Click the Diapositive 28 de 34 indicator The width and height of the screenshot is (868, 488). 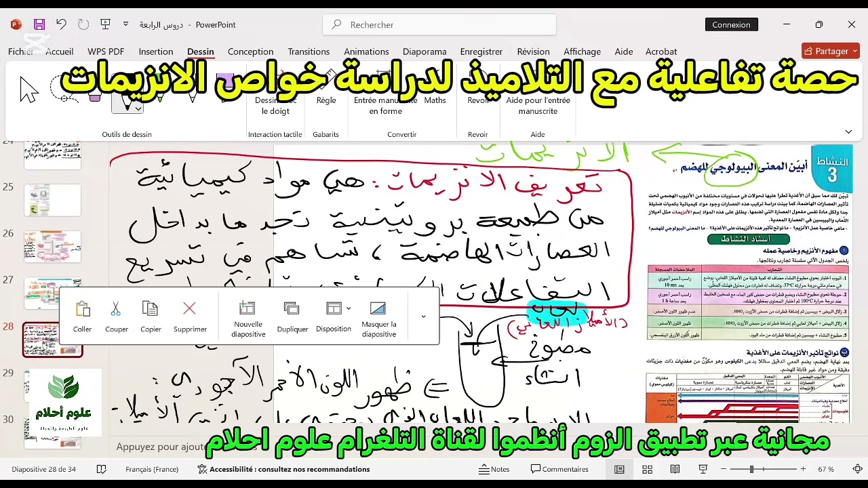coord(44,469)
